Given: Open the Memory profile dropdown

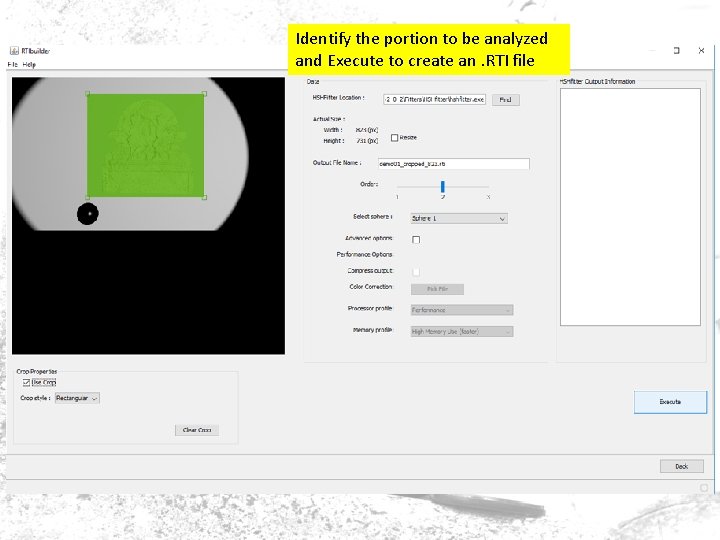Looking at the screenshot, I should [462, 332].
